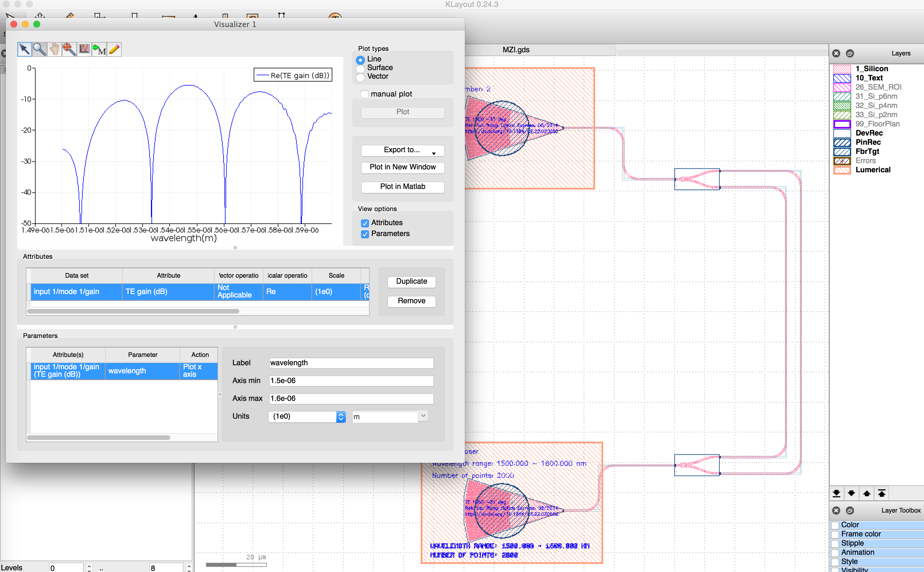The width and height of the screenshot is (924, 572).
Task: Click the zoom extent tool
Action: click(x=69, y=49)
